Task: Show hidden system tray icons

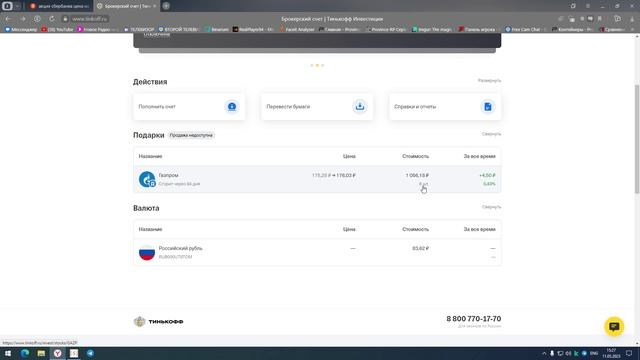Action: pyautogui.click(x=544, y=353)
